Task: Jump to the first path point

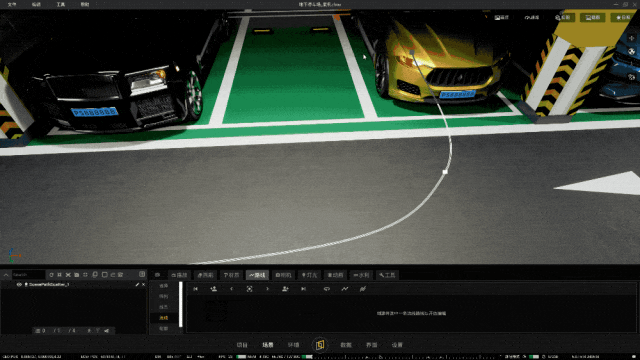Action: tap(196, 289)
